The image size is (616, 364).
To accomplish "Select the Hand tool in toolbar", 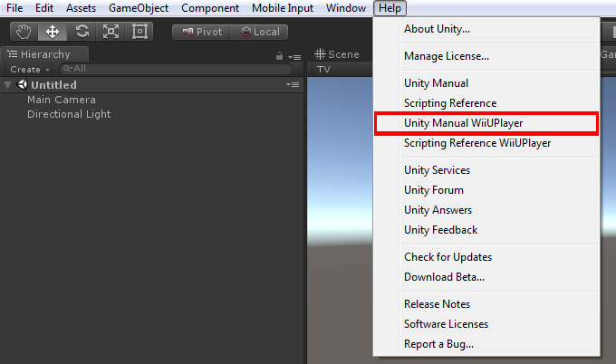I will 24,32.
